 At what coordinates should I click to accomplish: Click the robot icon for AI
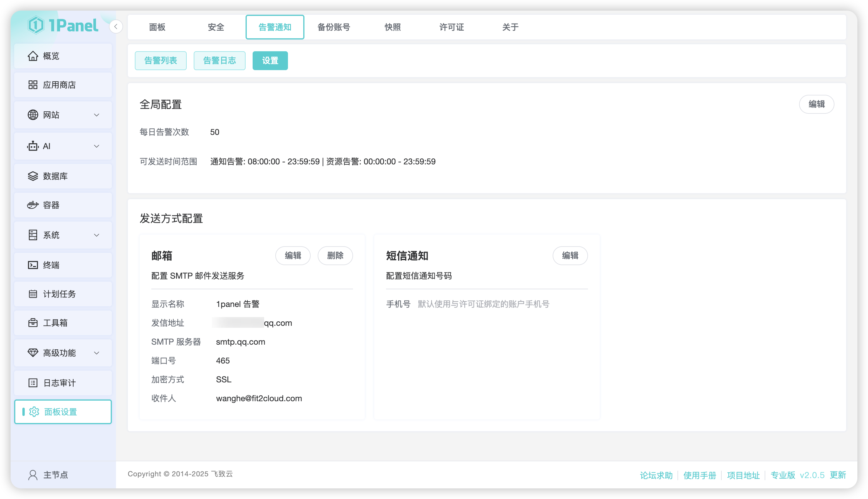(33, 146)
